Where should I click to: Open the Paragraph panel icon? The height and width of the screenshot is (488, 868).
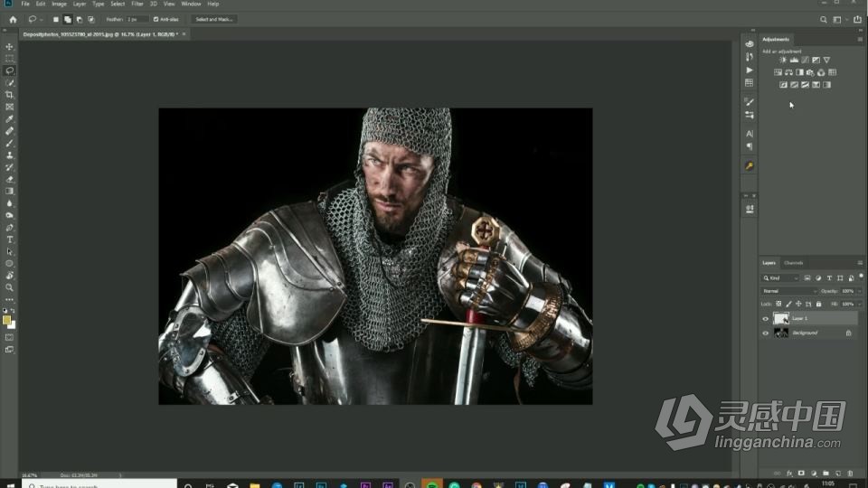click(749, 146)
